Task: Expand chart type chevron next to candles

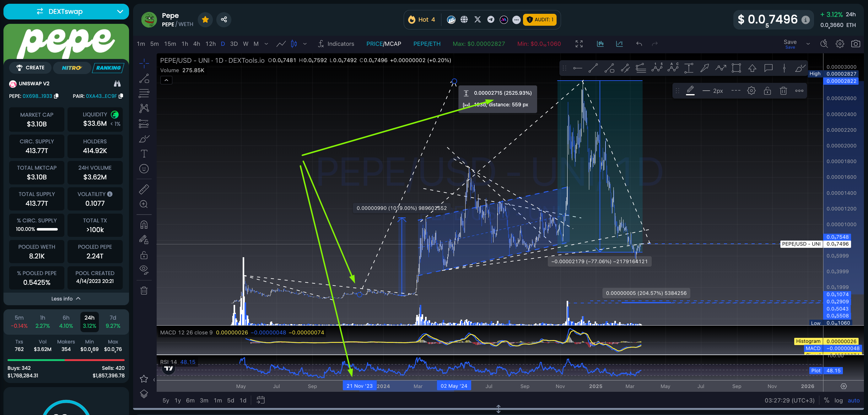Action: 305,44
